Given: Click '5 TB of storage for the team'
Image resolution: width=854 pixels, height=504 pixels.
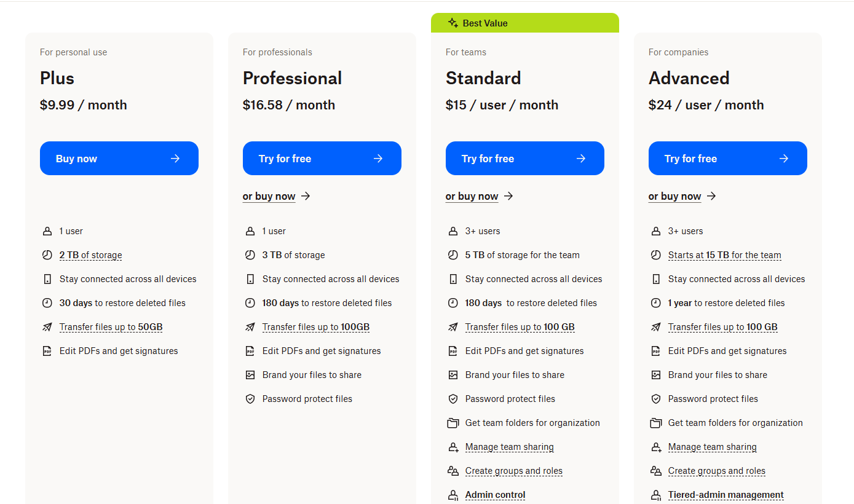Looking at the screenshot, I should click(523, 255).
